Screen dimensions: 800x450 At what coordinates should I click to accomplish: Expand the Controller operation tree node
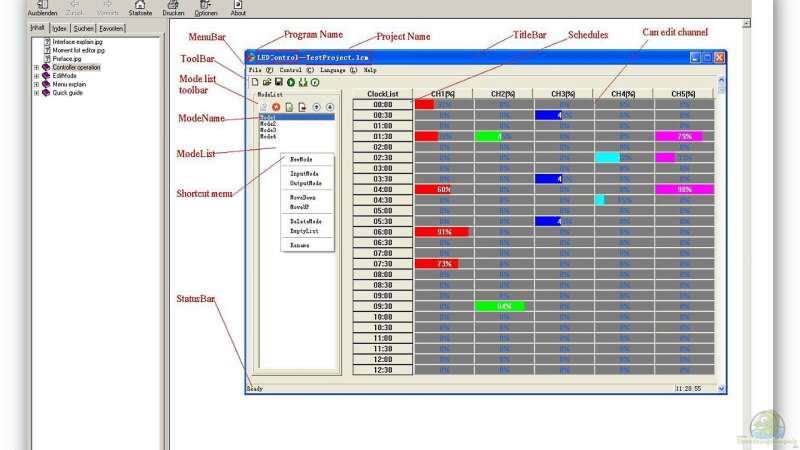[x=36, y=67]
